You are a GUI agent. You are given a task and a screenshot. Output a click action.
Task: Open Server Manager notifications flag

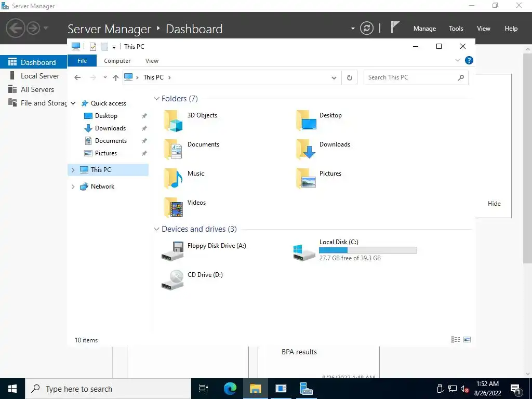tap(395, 27)
